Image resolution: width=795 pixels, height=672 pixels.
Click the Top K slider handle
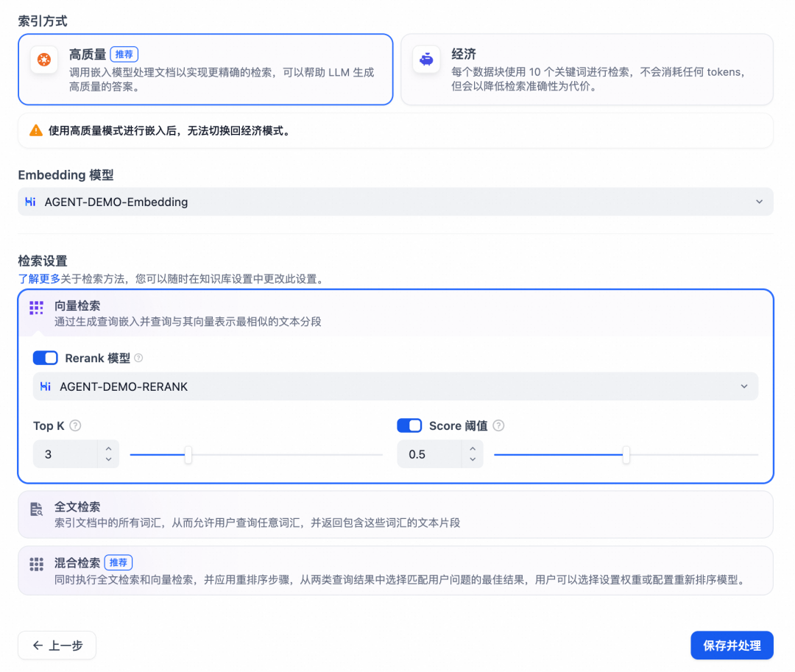point(188,455)
